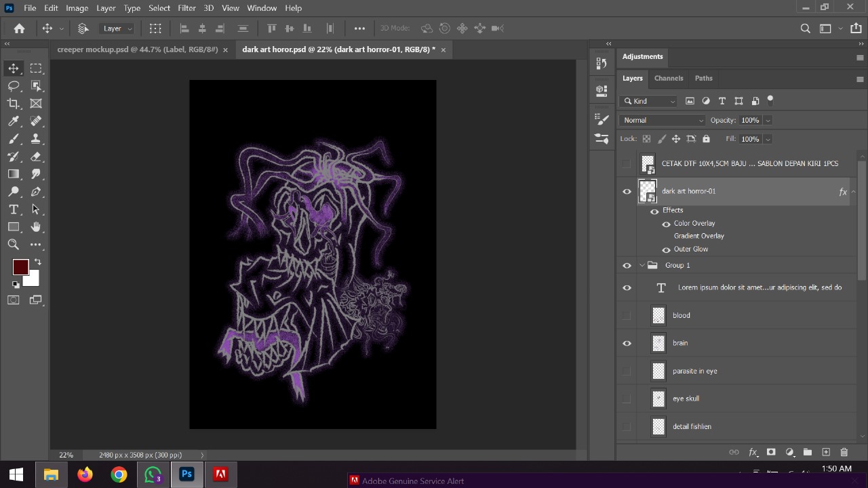The width and height of the screenshot is (868, 488).
Task: Select the Zoom tool
Action: (x=14, y=245)
